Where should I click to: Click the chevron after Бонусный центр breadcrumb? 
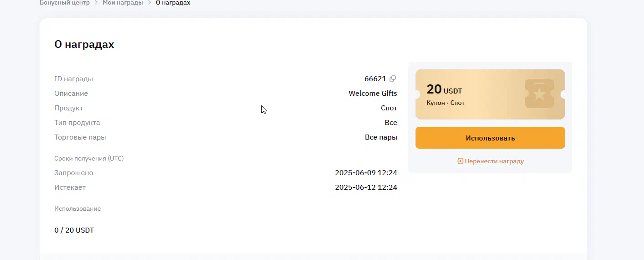pos(96,3)
